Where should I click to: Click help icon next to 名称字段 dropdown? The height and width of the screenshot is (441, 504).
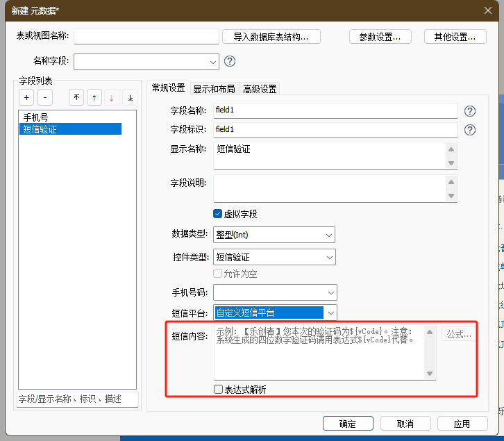[230, 61]
